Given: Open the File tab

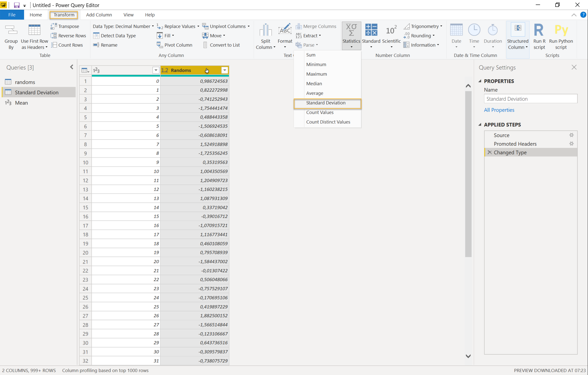Looking at the screenshot, I should coord(12,15).
